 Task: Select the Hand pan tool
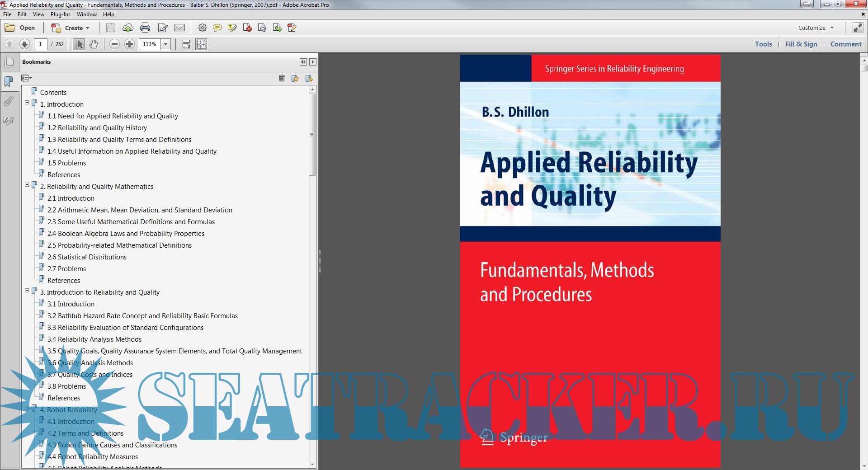point(93,44)
